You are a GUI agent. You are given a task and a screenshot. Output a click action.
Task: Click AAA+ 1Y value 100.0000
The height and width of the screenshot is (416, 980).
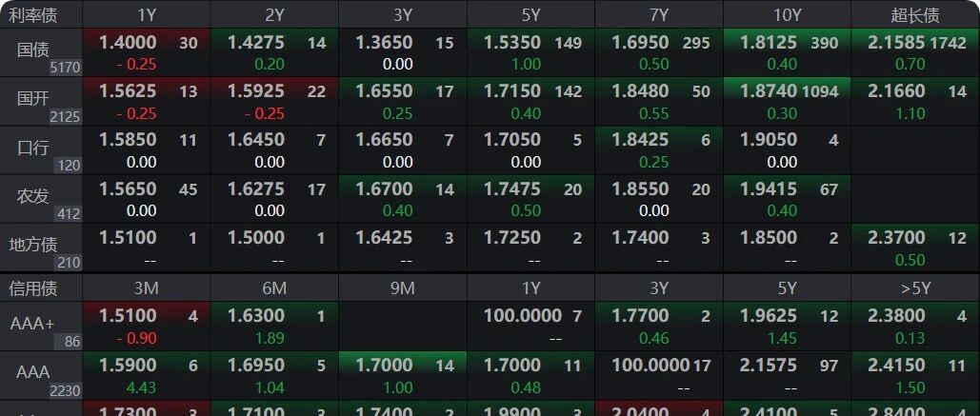(523, 316)
